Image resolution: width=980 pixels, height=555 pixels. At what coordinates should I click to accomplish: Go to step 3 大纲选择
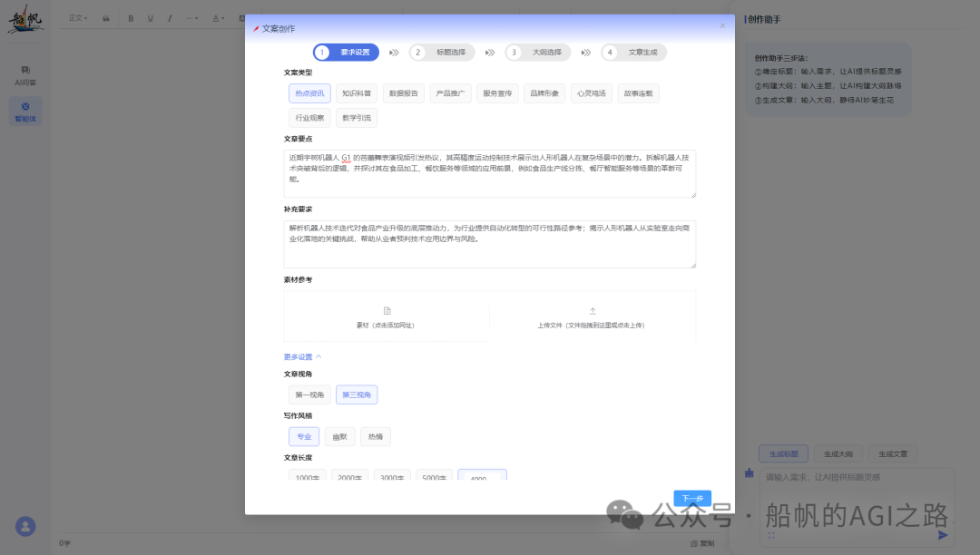point(537,53)
